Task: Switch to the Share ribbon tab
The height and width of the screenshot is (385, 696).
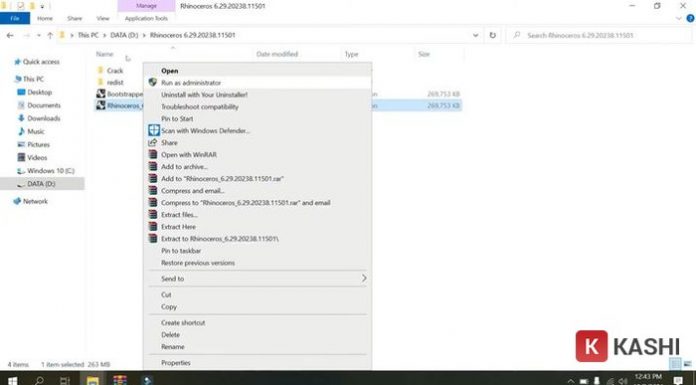Action: [x=75, y=18]
